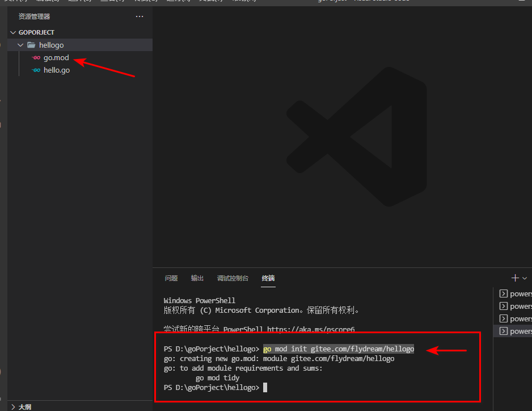
Task: Select the 终端 tab
Action: coord(268,278)
